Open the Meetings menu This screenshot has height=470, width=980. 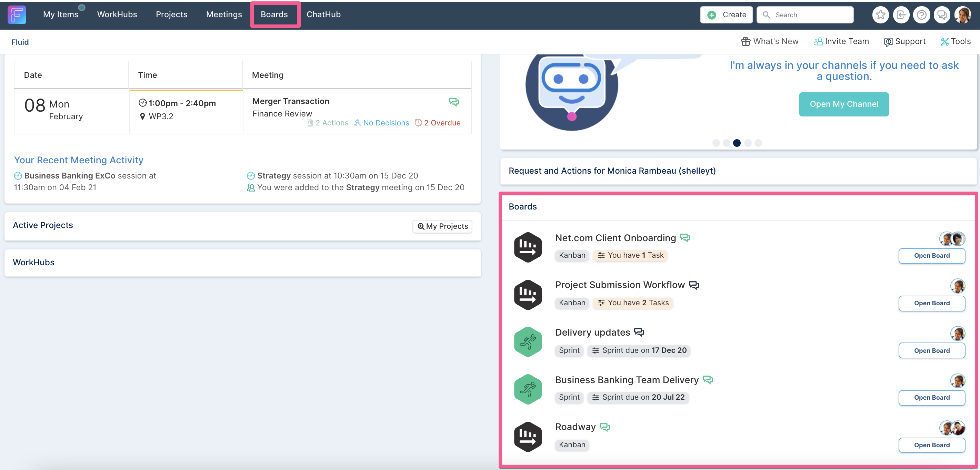[x=224, y=14]
